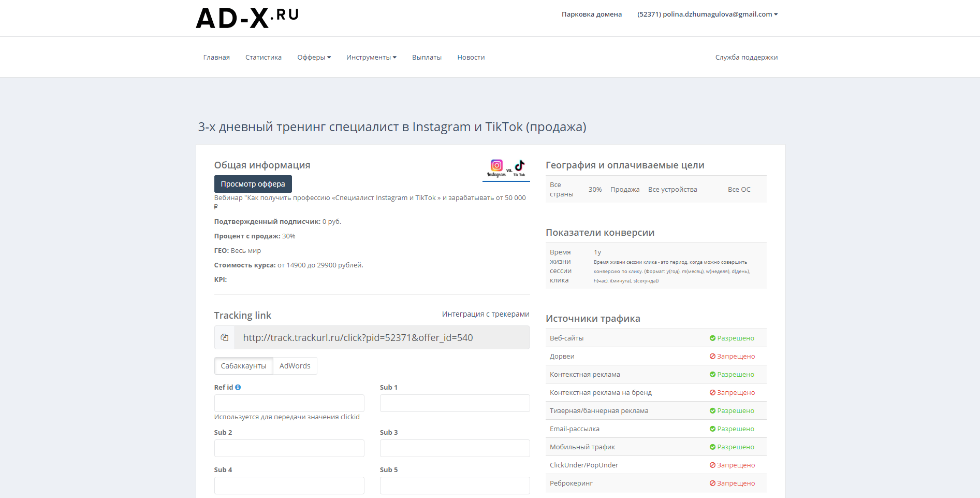The height and width of the screenshot is (498, 980).
Task: Open the Статистика page
Action: [264, 57]
